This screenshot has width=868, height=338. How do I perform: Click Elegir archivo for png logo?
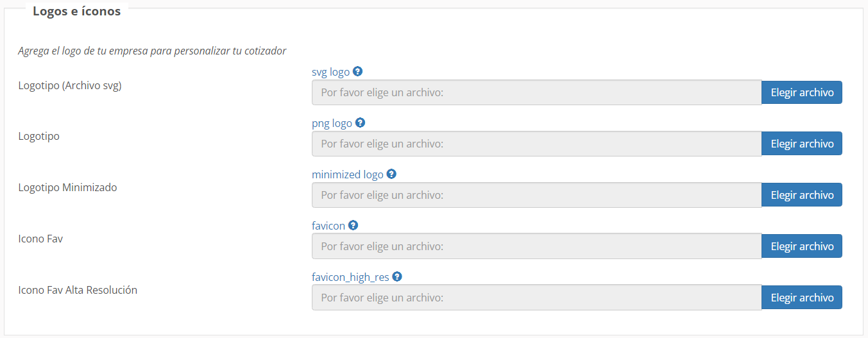[x=802, y=144]
